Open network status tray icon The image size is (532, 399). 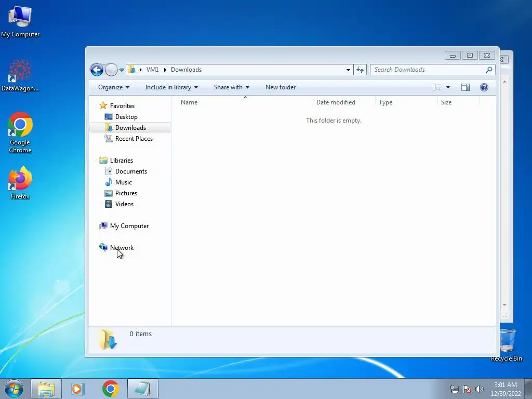click(x=454, y=389)
